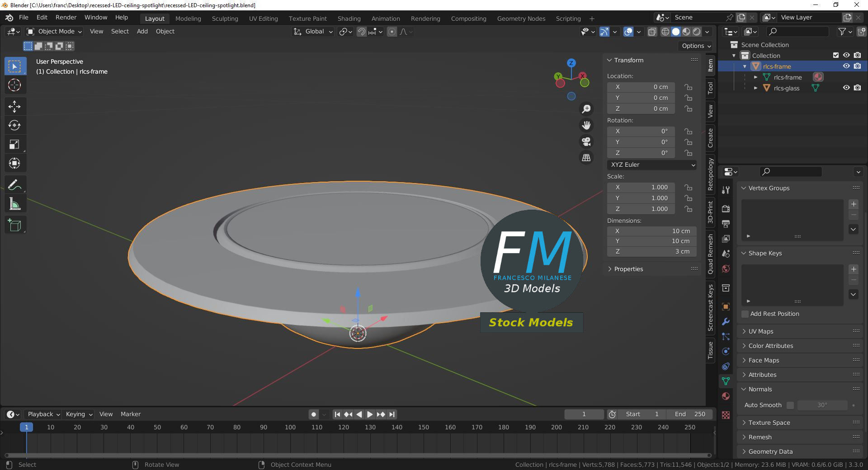Open Physics Properties in the properties editor

(726, 351)
